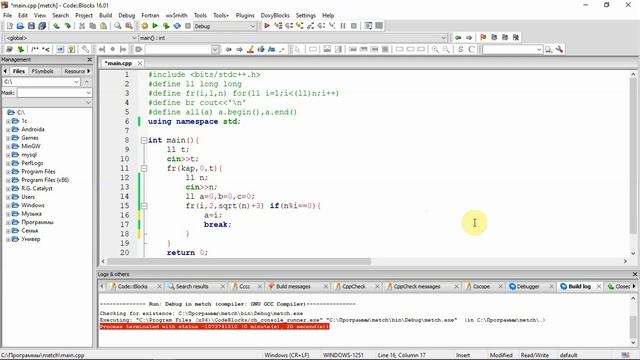The height and width of the screenshot is (360, 640).
Task: Click the green Jump back arrow
Action: (458, 38)
